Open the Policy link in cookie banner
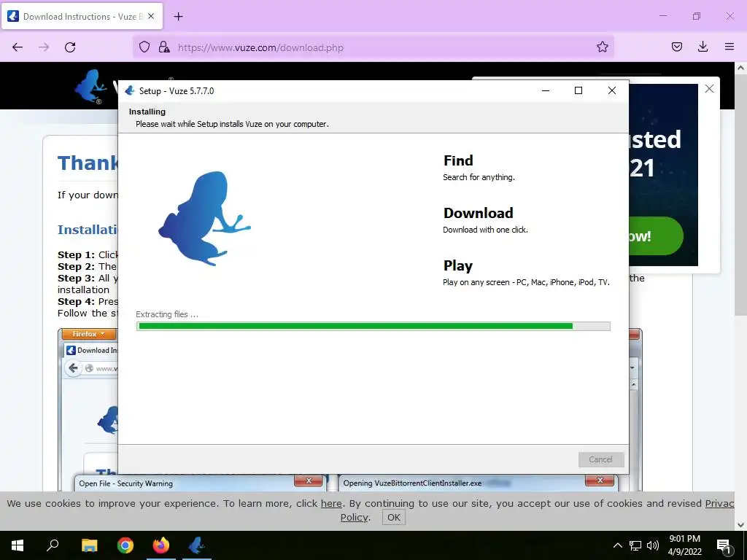The height and width of the screenshot is (560, 747). [x=354, y=517]
